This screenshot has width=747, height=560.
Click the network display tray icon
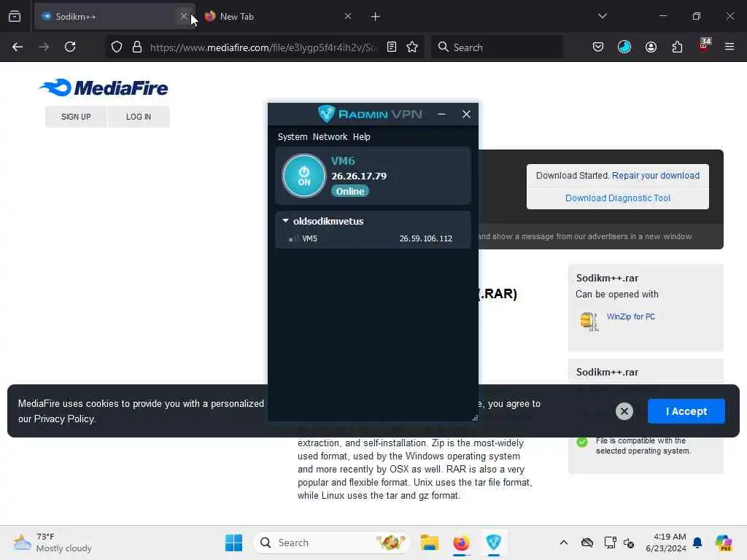(x=609, y=542)
